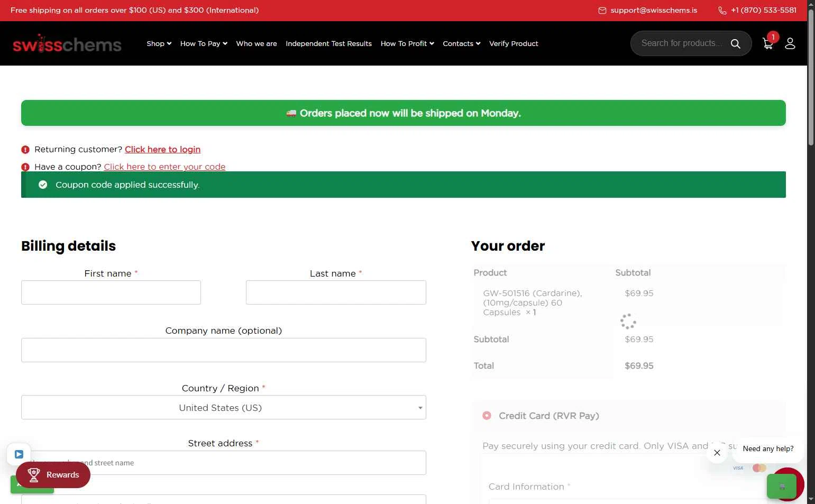Focus the Company name field
The width and height of the screenshot is (815, 504).
(x=224, y=350)
